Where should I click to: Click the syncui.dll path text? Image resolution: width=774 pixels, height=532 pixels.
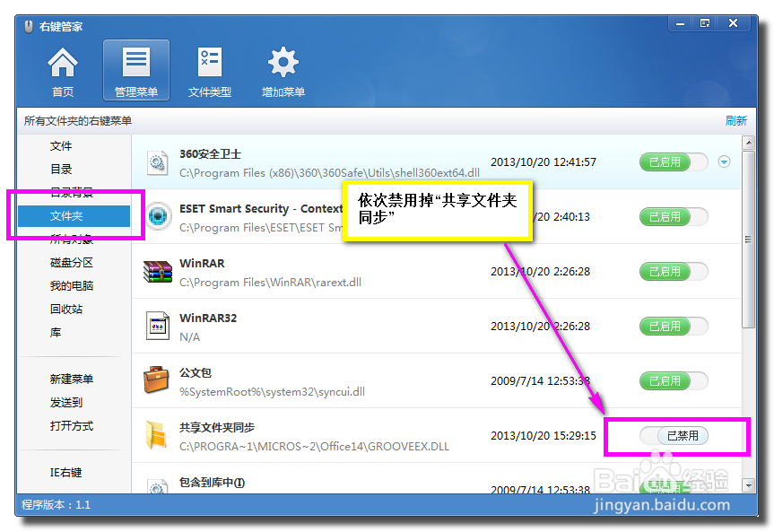point(272,392)
